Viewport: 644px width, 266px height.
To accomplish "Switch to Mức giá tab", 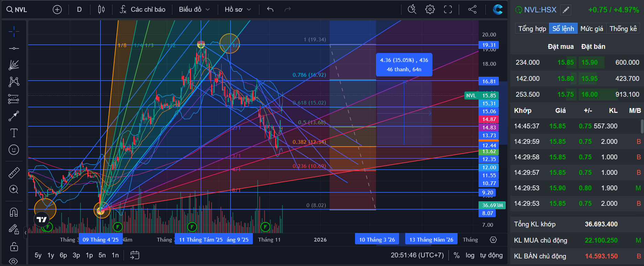I will pos(592,29).
